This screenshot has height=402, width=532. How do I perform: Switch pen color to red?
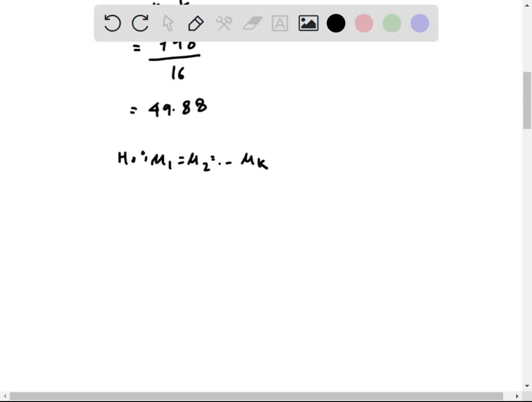pyautogui.click(x=364, y=23)
